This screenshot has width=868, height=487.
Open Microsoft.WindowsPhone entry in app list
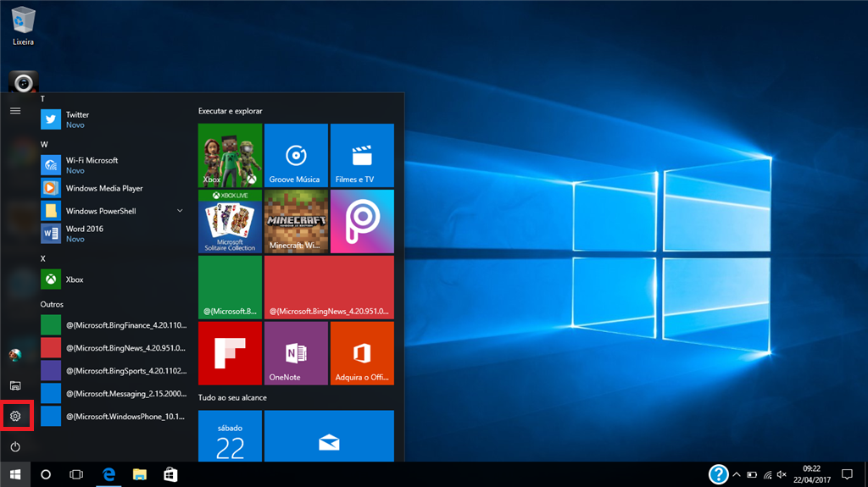point(114,416)
